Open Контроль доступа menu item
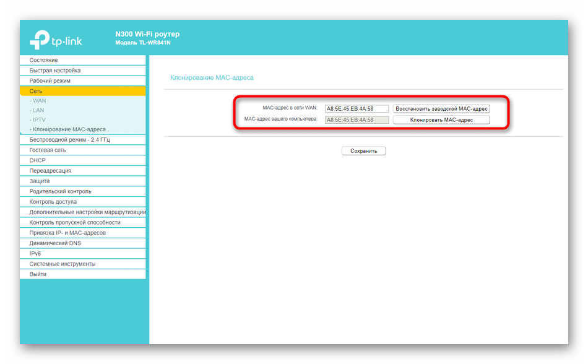 pyautogui.click(x=82, y=202)
